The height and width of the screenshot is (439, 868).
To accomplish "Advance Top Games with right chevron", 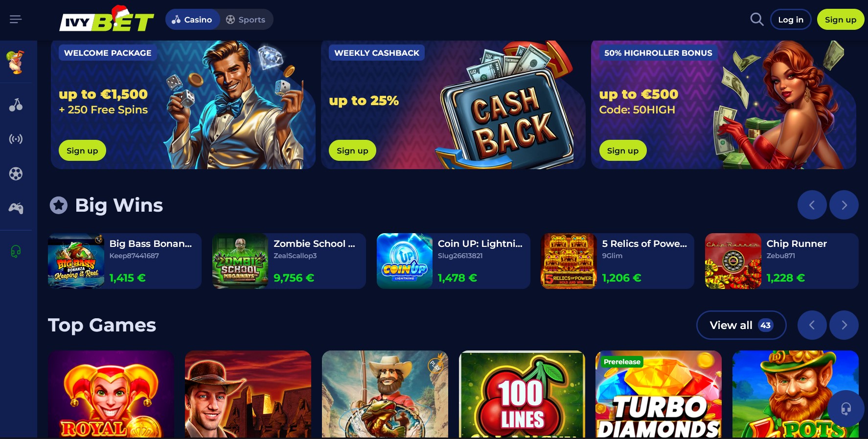I will pyautogui.click(x=844, y=325).
